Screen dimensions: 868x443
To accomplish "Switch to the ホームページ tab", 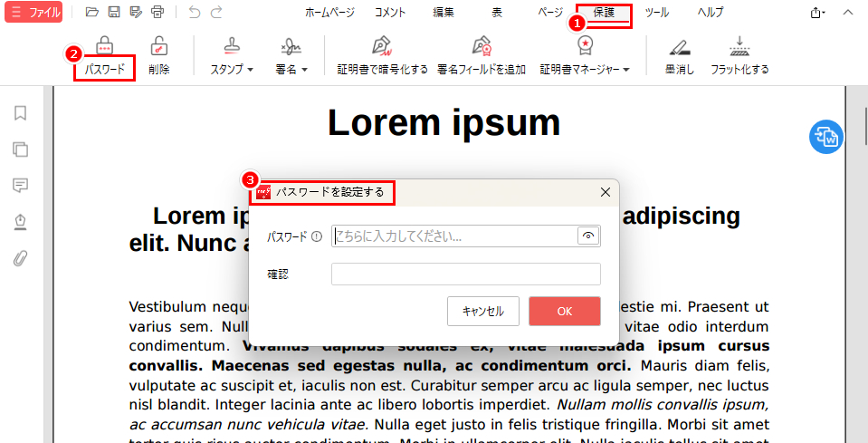I will 330,12.
